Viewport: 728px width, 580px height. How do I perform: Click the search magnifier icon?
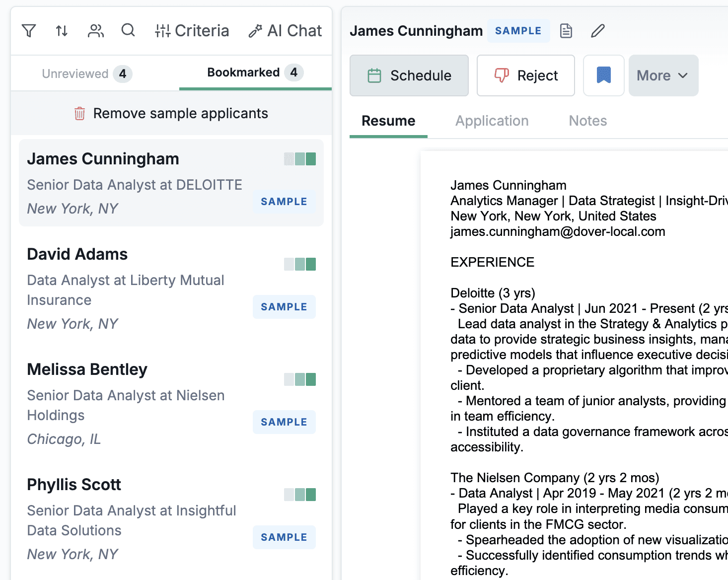point(128,31)
